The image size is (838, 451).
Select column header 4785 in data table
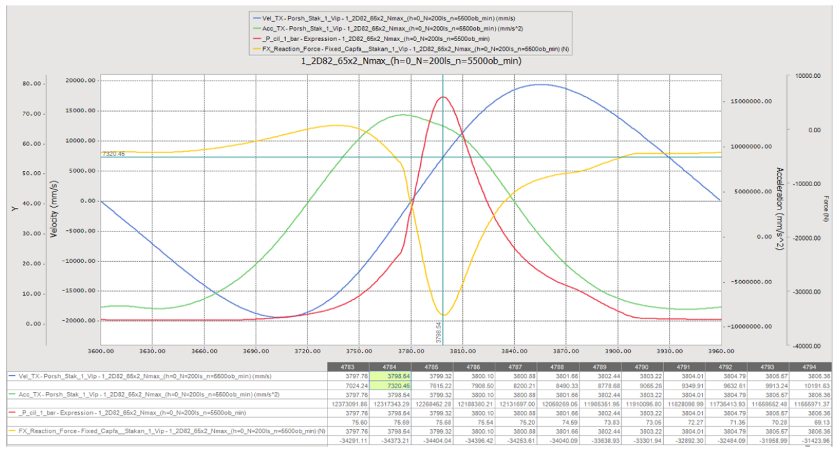[x=431, y=367]
